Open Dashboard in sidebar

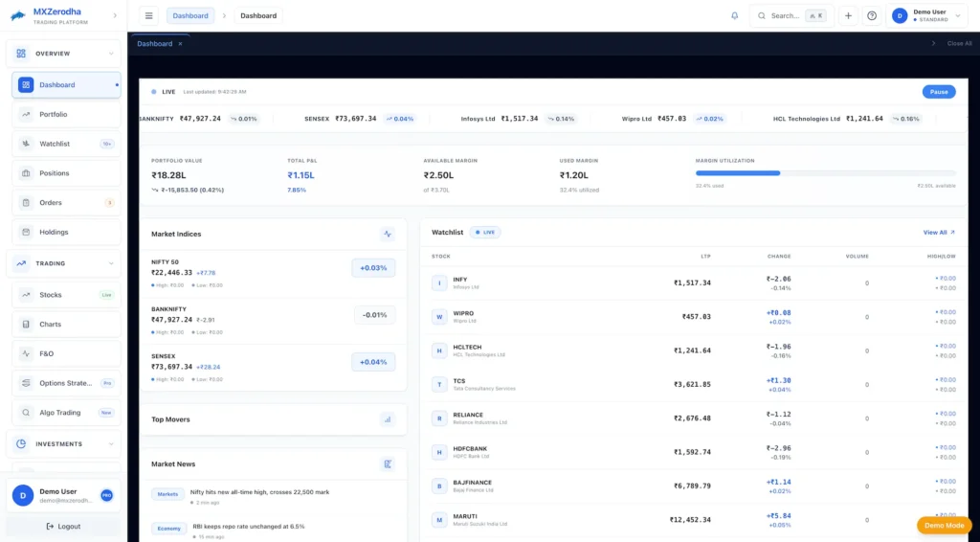[x=66, y=85]
